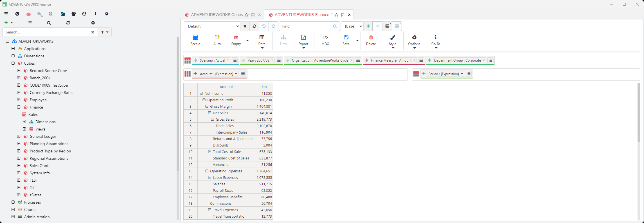644x223 pixels.
Task: Refresh the server tree
Action: (68, 23)
